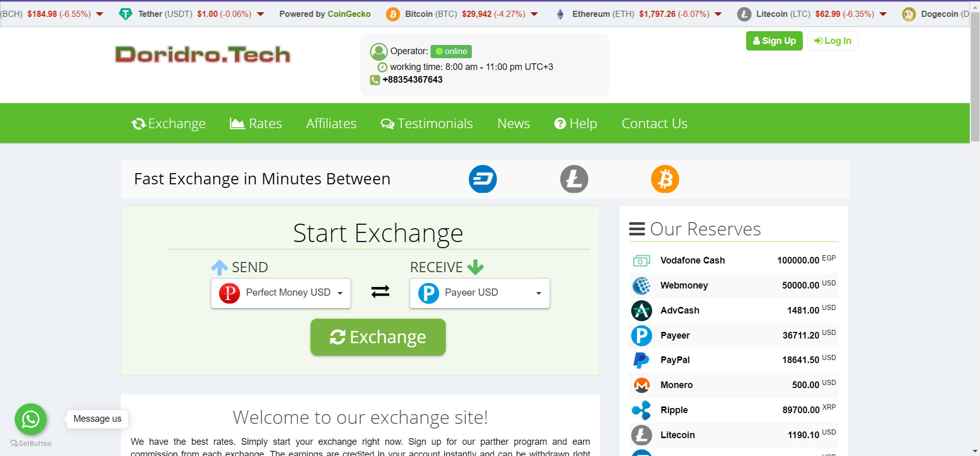Click the CoinGecko link
This screenshot has width=980, height=456.
pyautogui.click(x=349, y=14)
